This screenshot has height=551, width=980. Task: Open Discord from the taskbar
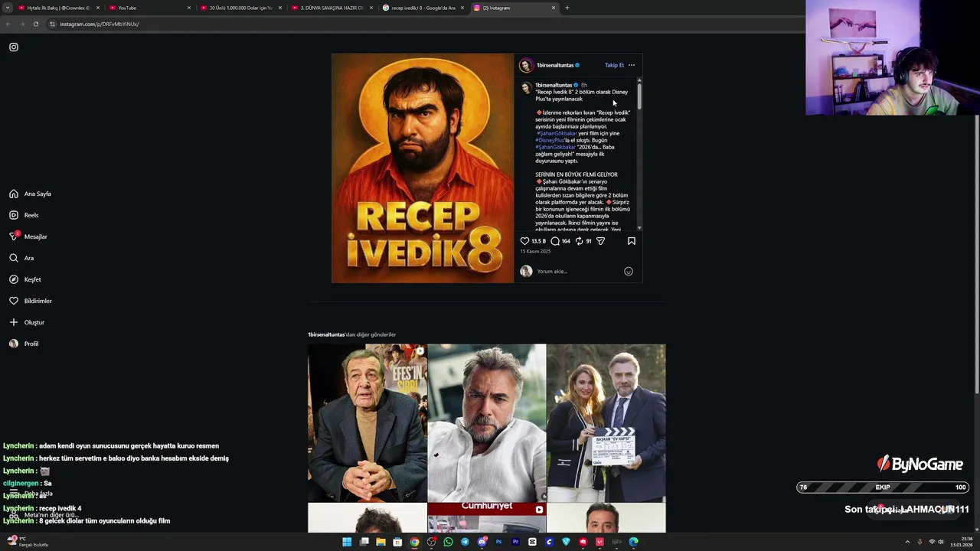click(x=482, y=542)
